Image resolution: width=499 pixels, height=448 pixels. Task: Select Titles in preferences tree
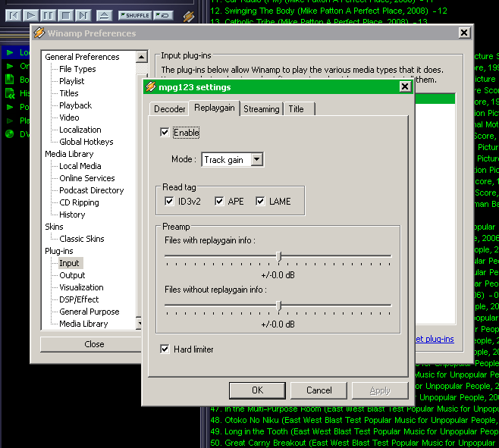point(69,93)
